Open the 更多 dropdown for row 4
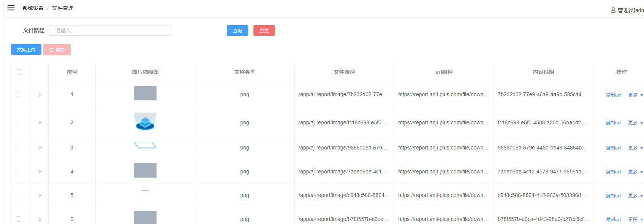The image size is (644, 224). (635, 172)
